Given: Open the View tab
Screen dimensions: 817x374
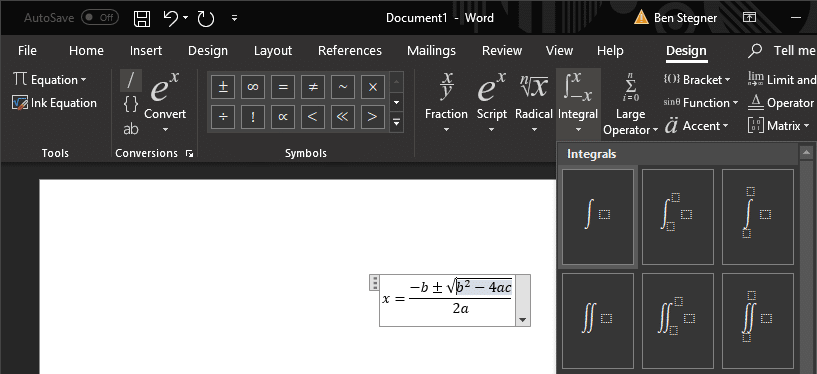Looking at the screenshot, I should click(x=560, y=51).
